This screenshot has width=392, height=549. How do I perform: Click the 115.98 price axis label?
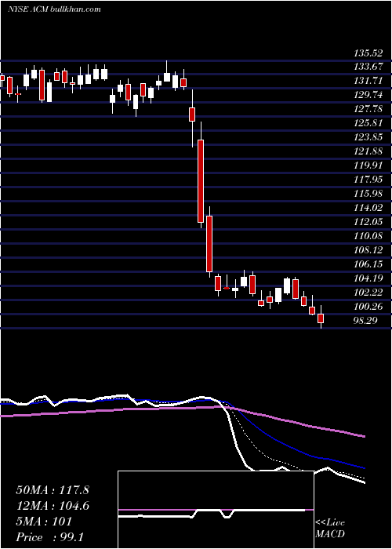[368, 194]
